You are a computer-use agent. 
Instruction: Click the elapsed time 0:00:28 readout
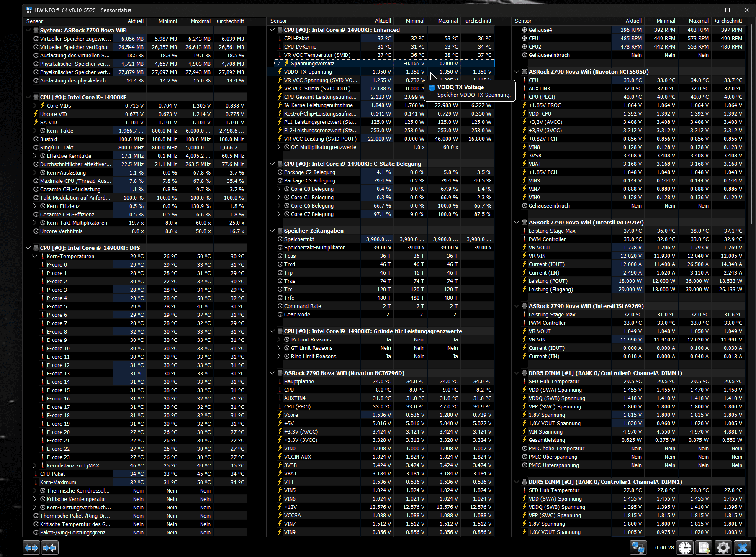tap(664, 547)
